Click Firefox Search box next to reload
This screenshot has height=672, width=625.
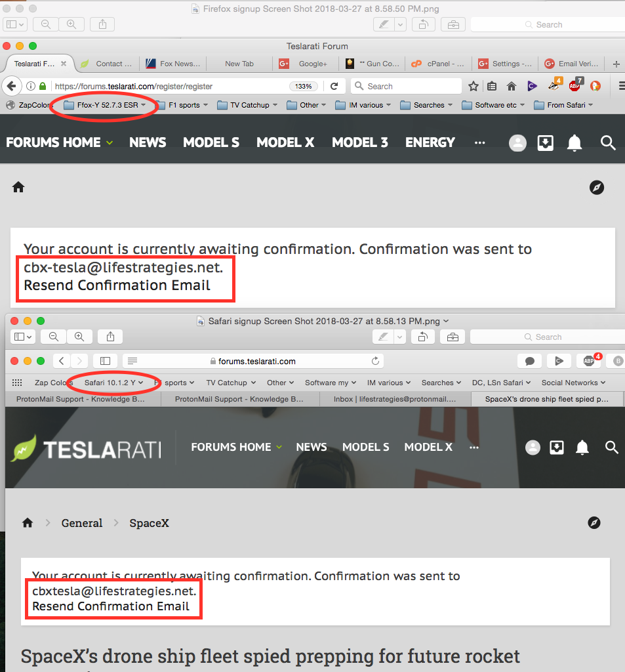point(406,86)
